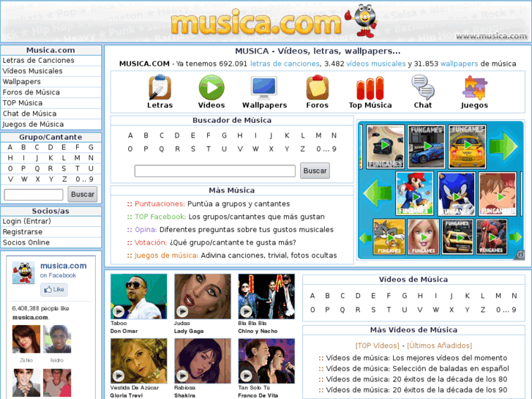The image size is (532, 399).
Task: Click the Zshio fan photo in Facebook box
Action: (x=26, y=339)
